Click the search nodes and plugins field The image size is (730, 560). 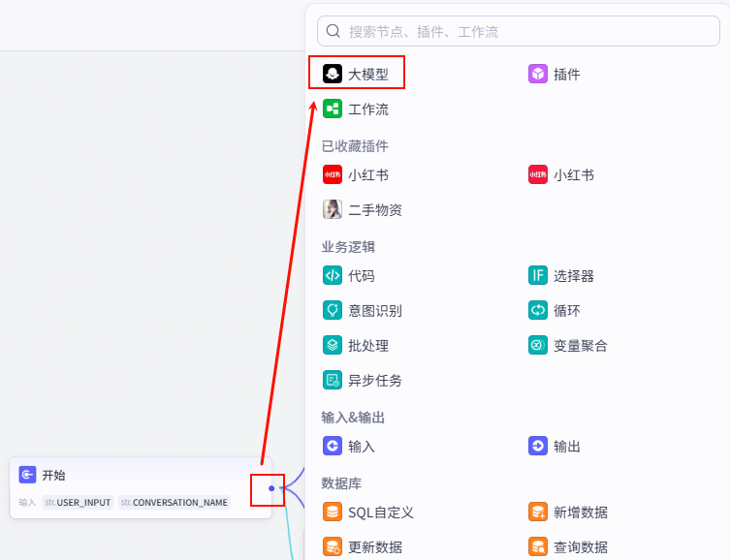[x=518, y=31]
